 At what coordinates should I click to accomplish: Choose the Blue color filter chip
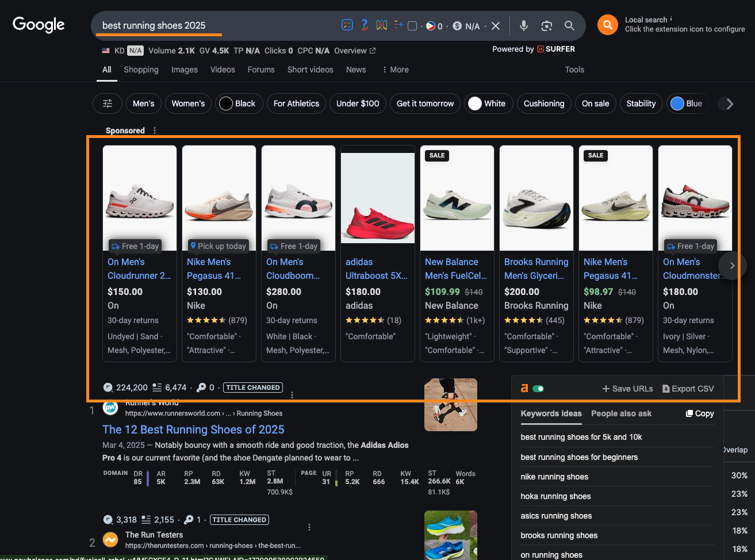tap(688, 103)
